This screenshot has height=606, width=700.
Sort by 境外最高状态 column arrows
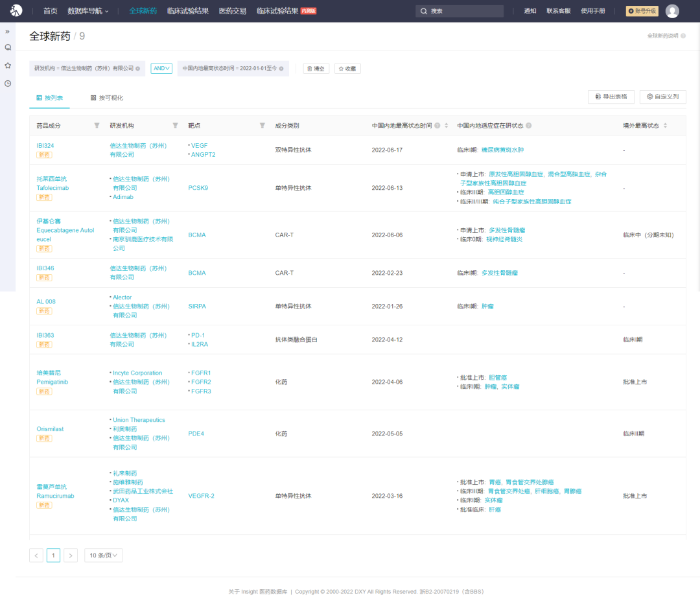pyautogui.click(x=665, y=126)
